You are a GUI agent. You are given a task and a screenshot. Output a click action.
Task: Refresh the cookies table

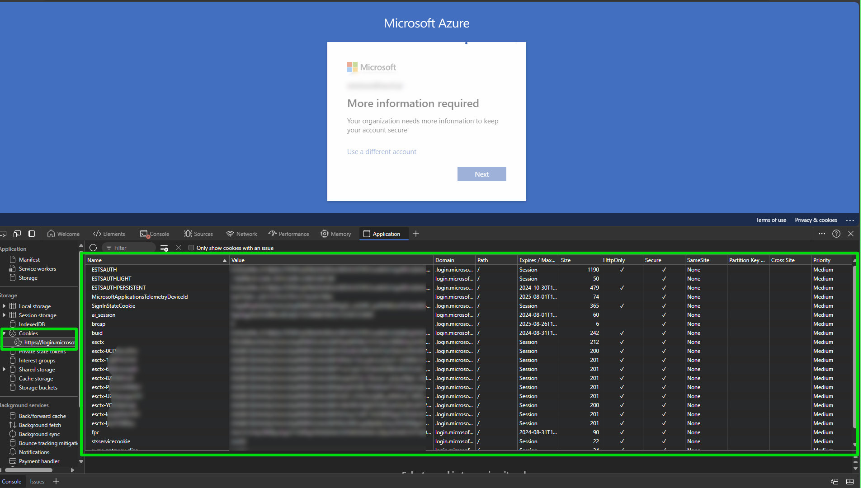[93, 248]
